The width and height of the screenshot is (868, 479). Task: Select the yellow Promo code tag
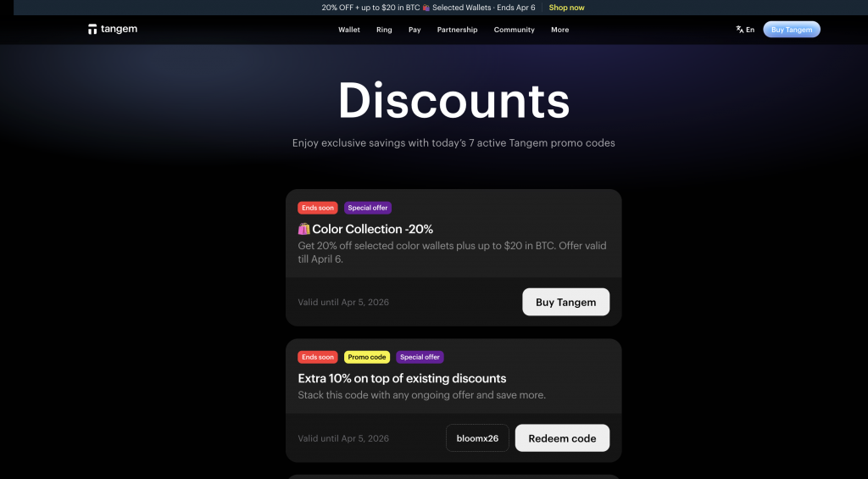pos(367,357)
